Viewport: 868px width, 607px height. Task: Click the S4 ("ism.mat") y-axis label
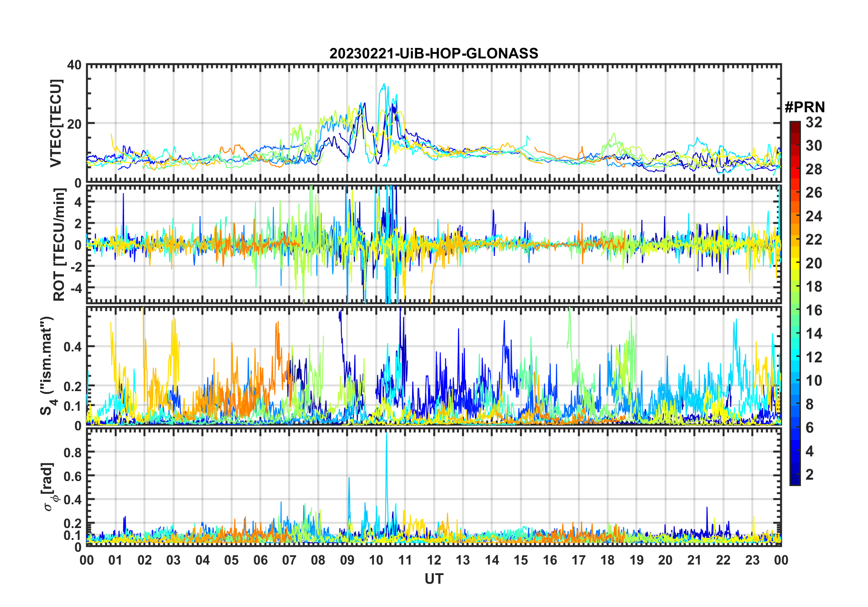pos(47,366)
